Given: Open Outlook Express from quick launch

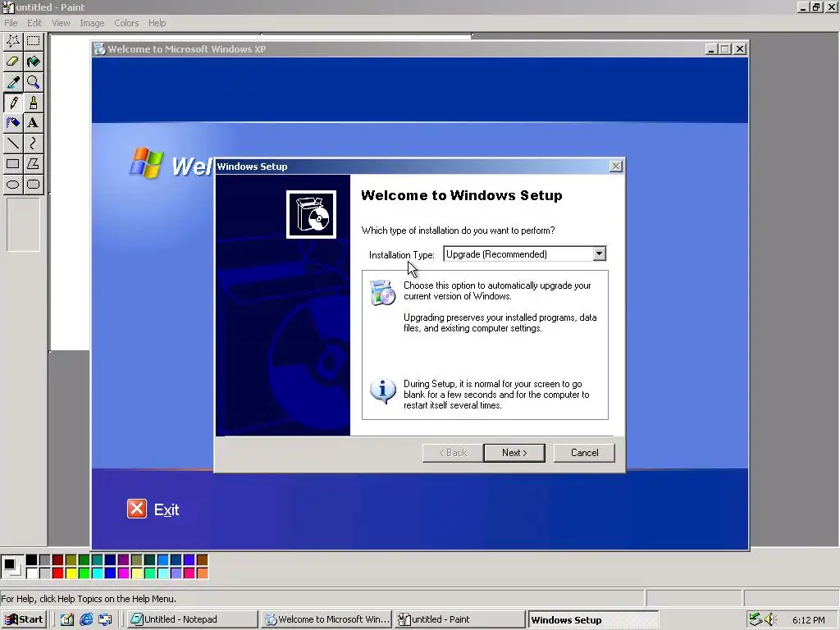Looking at the screenshot, I should click(105, 619).
